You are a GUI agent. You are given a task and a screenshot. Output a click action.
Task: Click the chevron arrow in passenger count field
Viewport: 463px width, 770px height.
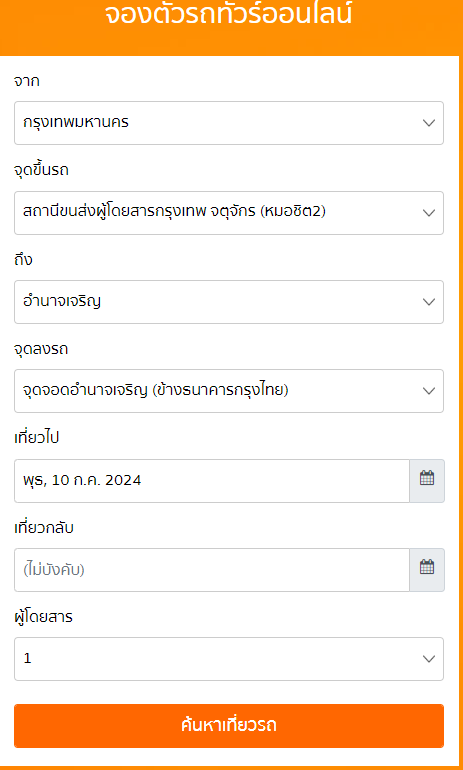tap(429, 659)
